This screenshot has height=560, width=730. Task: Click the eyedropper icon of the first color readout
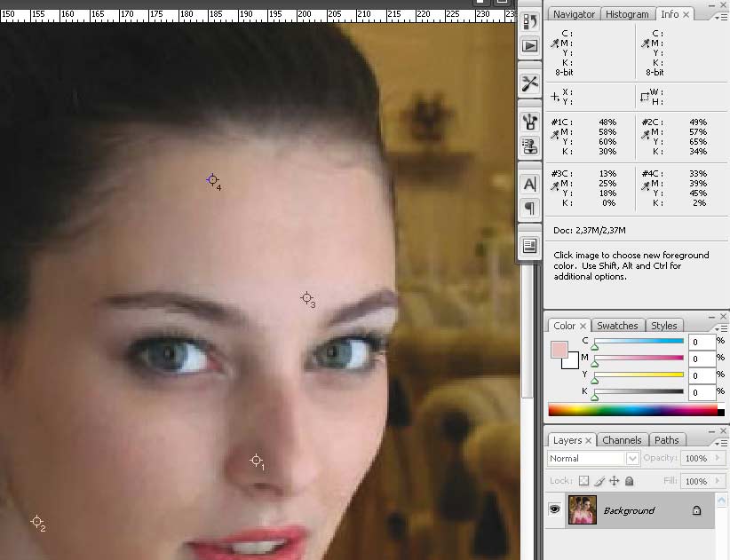[554, 43]
